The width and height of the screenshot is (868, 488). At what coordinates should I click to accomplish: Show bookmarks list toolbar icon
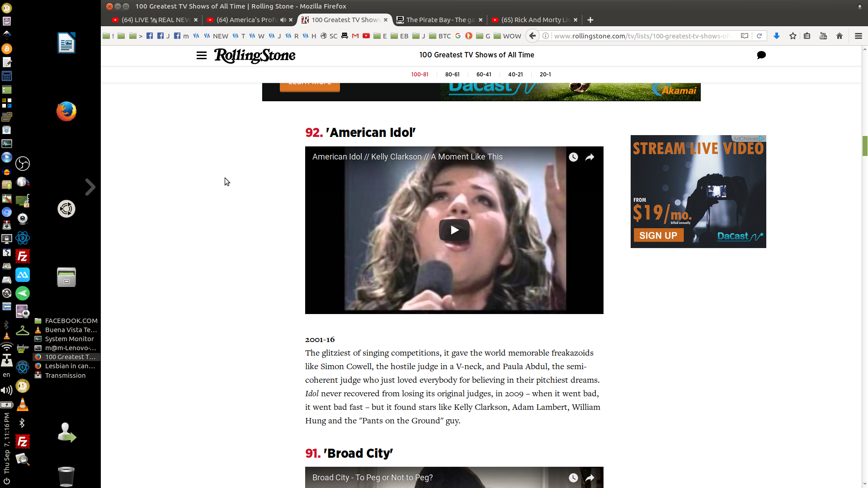pyautogui.click(x=807, y=36)
